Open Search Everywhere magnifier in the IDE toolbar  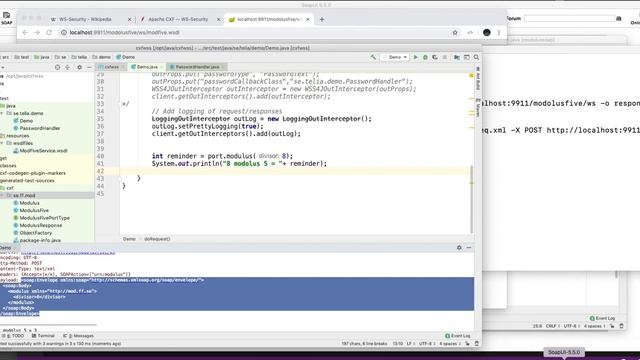click(x=476, y=57)
